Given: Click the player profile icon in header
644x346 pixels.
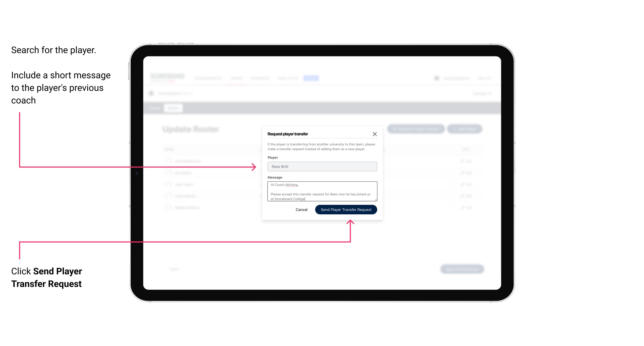Looking at the screenshot, I should [437, 78].
